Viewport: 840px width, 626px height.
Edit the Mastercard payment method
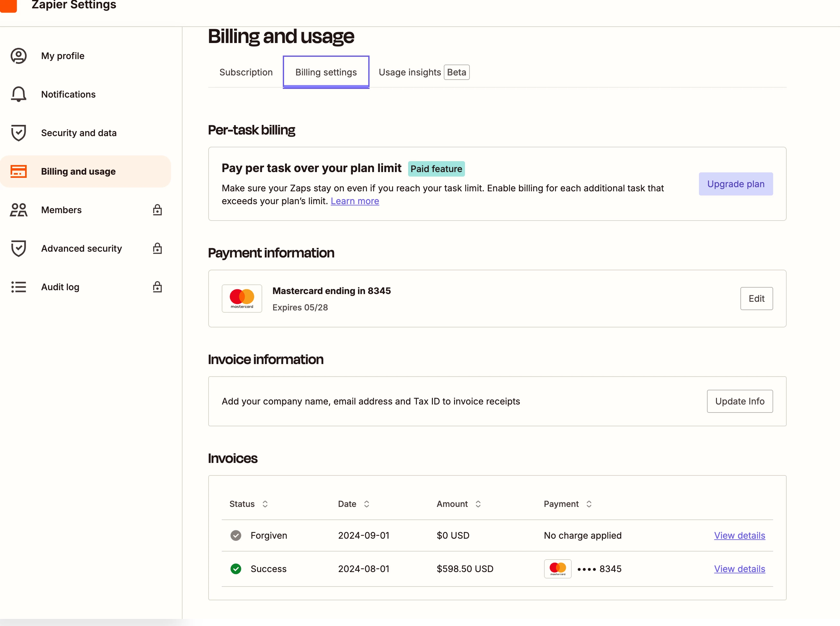(756, 299)
